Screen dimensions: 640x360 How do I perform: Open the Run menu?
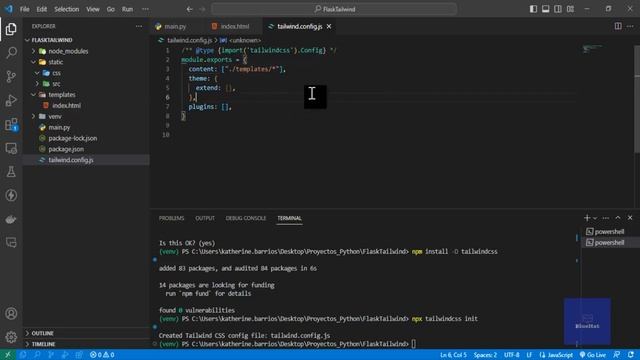127,9
